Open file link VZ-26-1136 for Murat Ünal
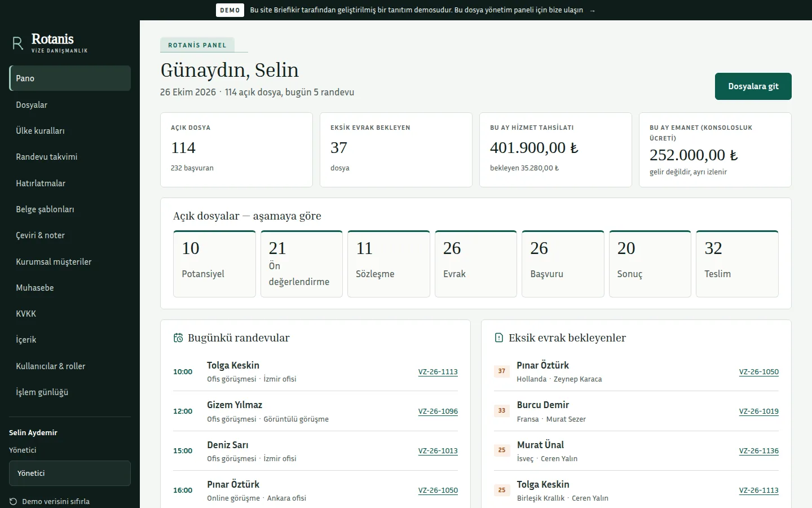812x508 pixels. [x=759, y=450]
